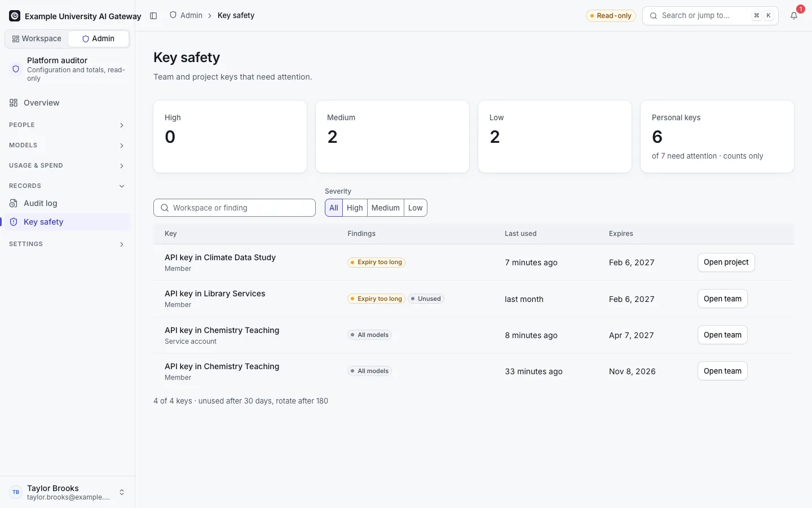The width and height of the screenshot is (812, 508).
Task: Switch to Admin mode
Action: click(98, 38)
